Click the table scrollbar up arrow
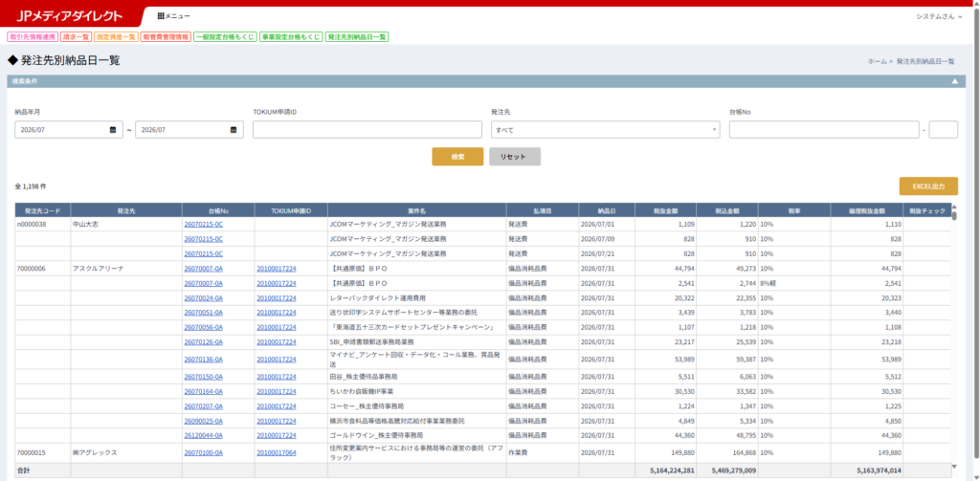This screenshot has width=980, height=481. 954,207
